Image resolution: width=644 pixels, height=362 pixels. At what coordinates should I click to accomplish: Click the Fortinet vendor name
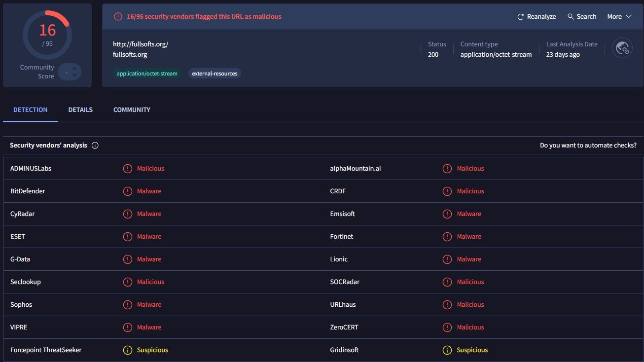click(x=342, y=237)
